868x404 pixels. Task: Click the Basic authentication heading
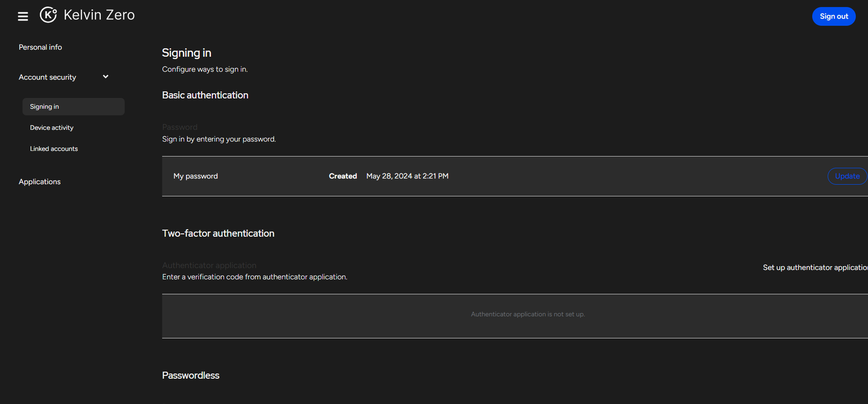[205, 95]
